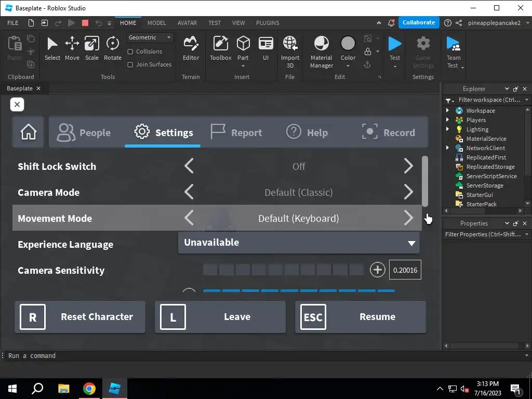Click the settings list vertical scrollbar

[x=425, y=181]
